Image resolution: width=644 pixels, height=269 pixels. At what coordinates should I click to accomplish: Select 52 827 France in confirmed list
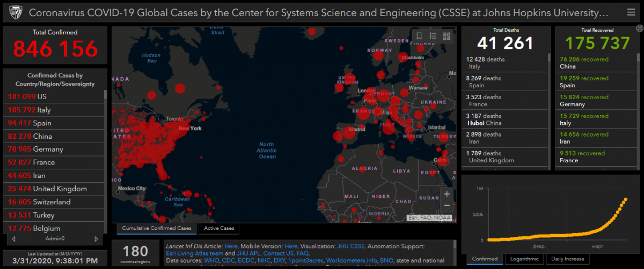[54, 162]
